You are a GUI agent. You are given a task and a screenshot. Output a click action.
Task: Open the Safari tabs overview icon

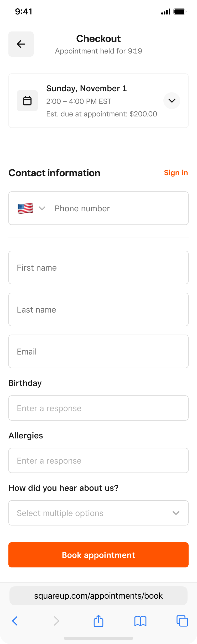[x=182, y=621]
